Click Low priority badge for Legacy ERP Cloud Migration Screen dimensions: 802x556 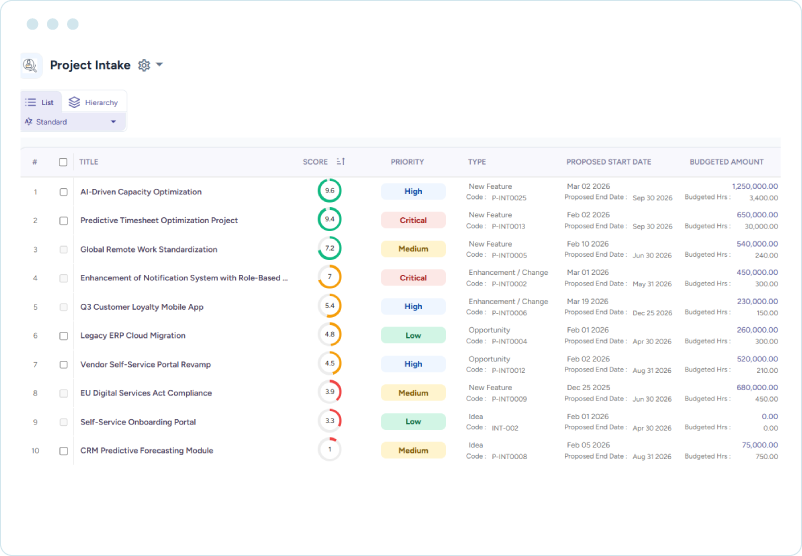(x=413, y=336)
